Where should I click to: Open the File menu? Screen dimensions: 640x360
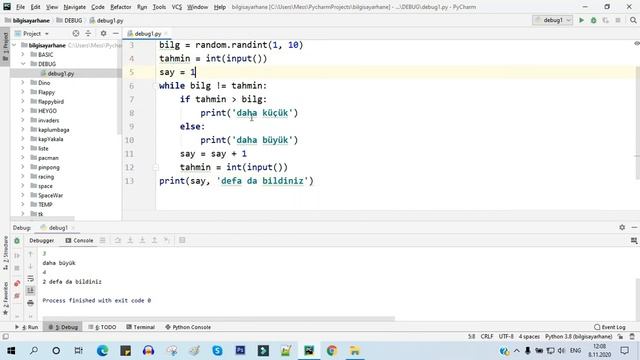click(20, 7)
